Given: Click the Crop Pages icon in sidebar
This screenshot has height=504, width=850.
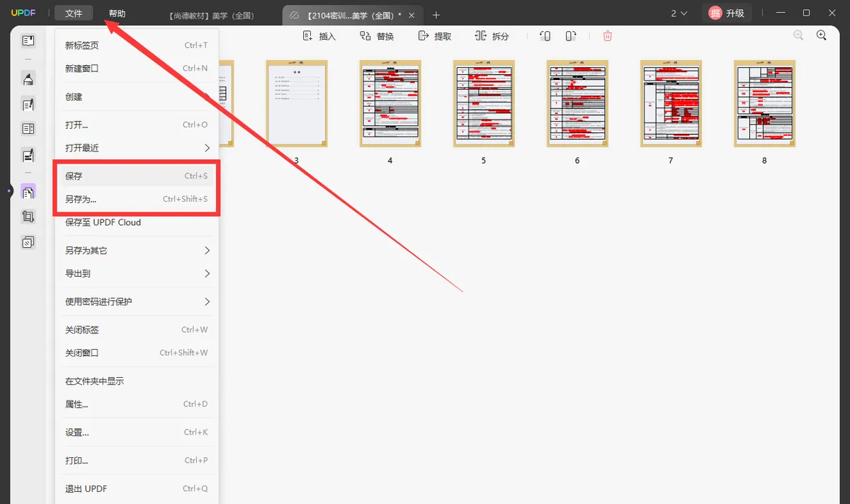Looking at the screenshot, I should [28, 217].
